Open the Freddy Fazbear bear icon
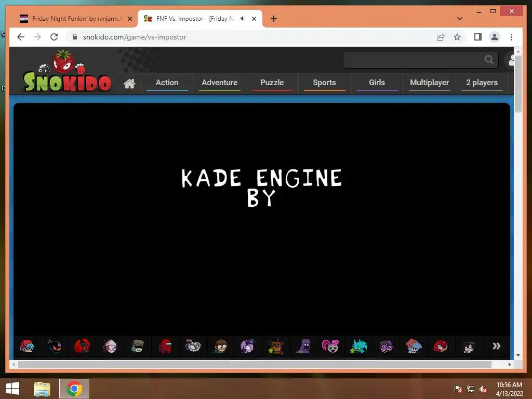Viewport: 532px width, 399px height. [275, 347]
